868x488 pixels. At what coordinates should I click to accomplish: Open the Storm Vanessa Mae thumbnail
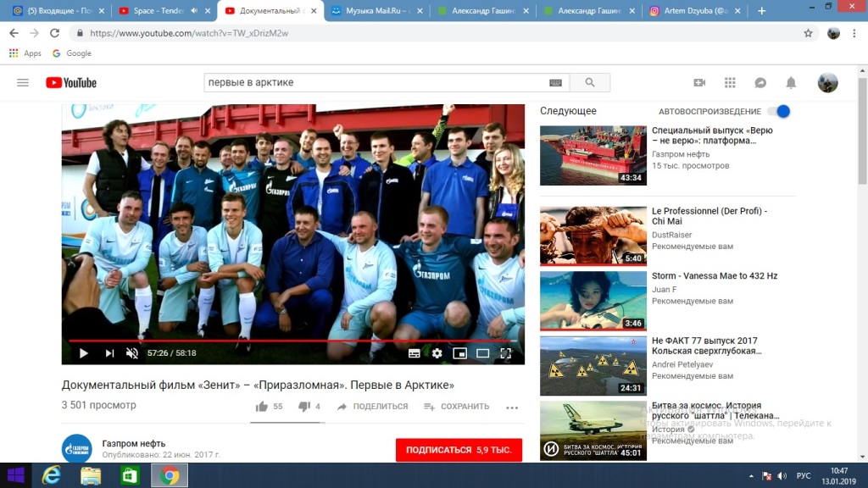click(593, 301)
